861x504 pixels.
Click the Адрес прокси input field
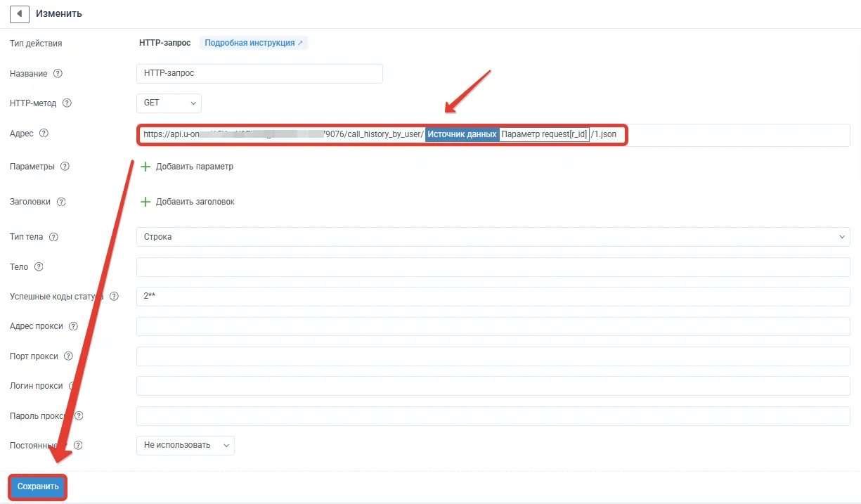[493, 327]
